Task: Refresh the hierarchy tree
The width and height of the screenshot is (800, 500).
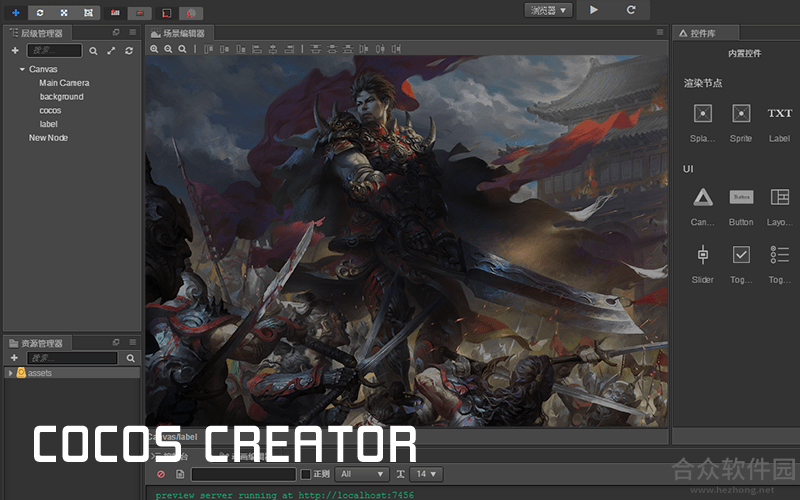Action: click(x=129, y=51)
